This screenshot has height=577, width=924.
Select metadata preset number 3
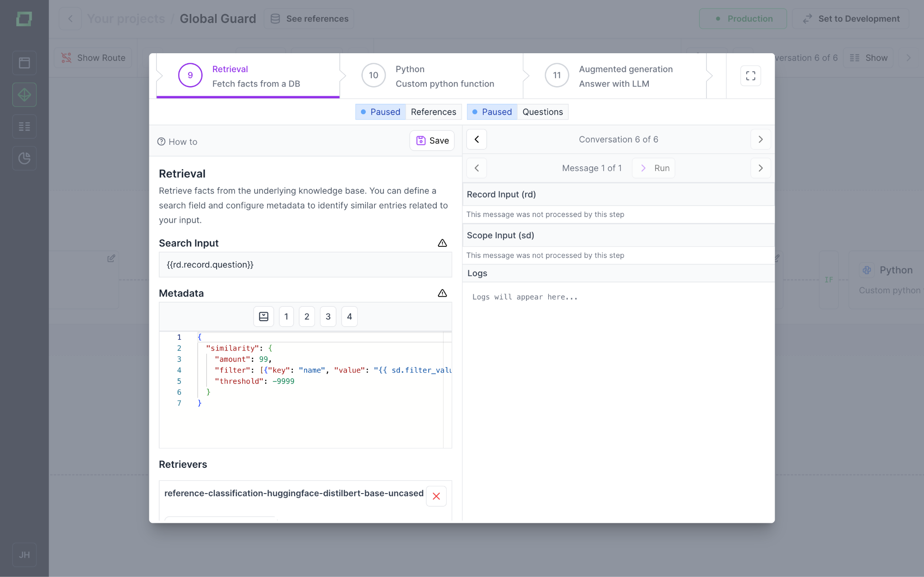tap(328, 317)
